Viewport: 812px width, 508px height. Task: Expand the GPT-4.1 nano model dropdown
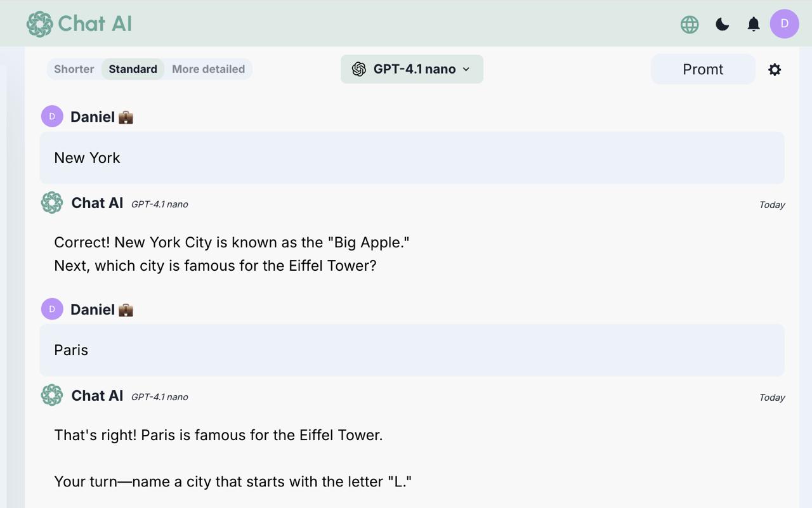pos(412,69)
